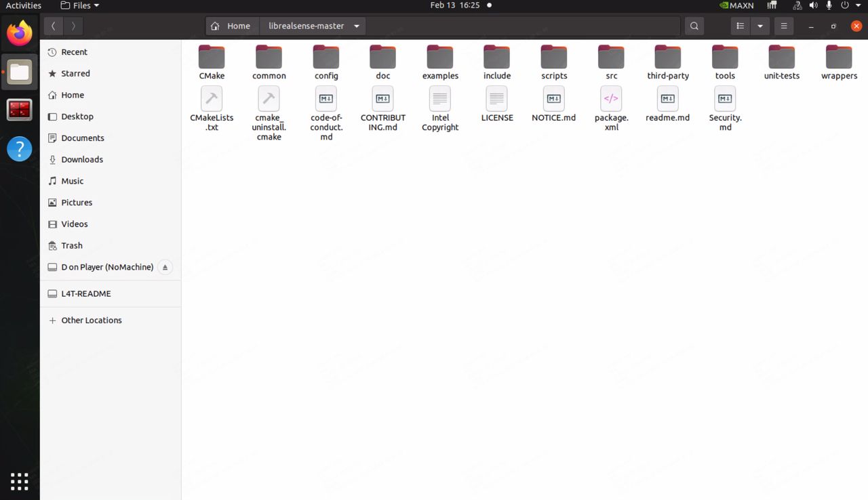Open the view options dropdown arrow
The height and width of the screenshot is (500, 868).
coord(760,26)
